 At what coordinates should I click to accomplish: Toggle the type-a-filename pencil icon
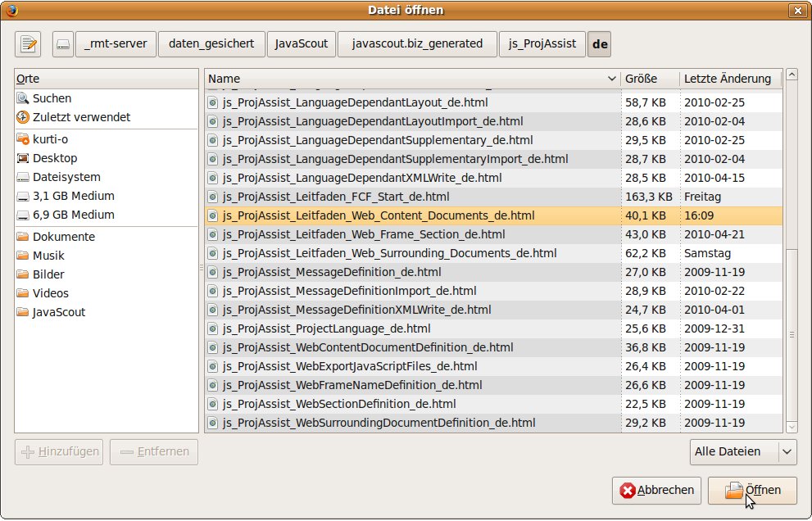coord(29,44)
